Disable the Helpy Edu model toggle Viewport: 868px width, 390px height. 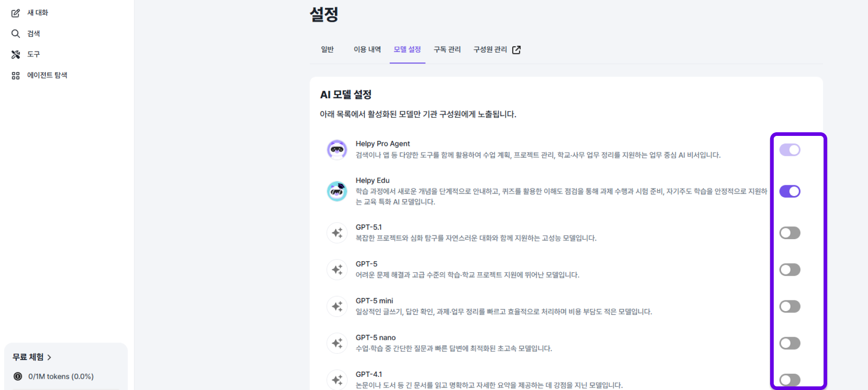tap(790, 191)
